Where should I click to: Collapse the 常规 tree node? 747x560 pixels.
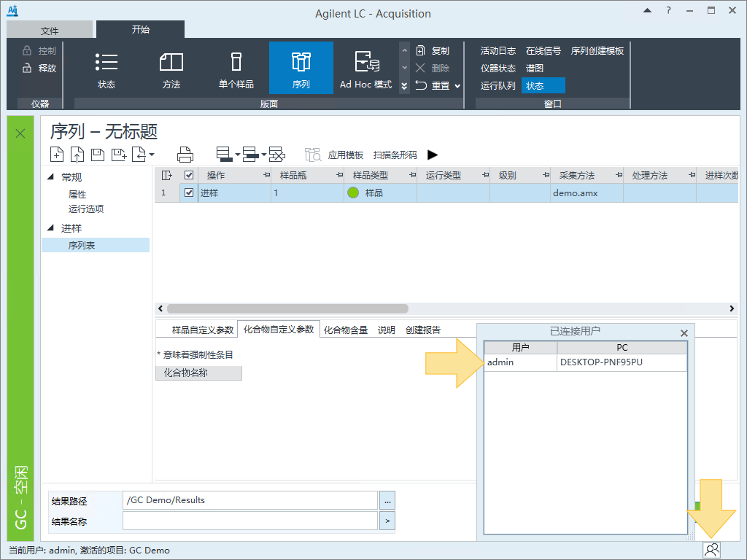coord(50,176)
